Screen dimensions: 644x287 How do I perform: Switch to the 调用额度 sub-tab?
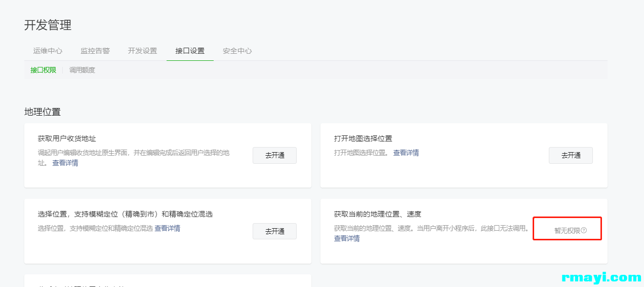tap(82, 70)
